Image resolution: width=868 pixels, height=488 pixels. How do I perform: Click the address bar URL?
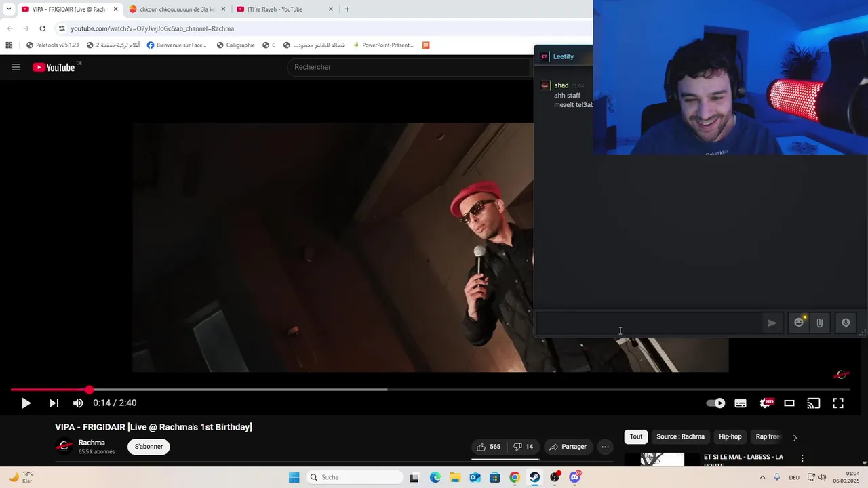point(153,28)
